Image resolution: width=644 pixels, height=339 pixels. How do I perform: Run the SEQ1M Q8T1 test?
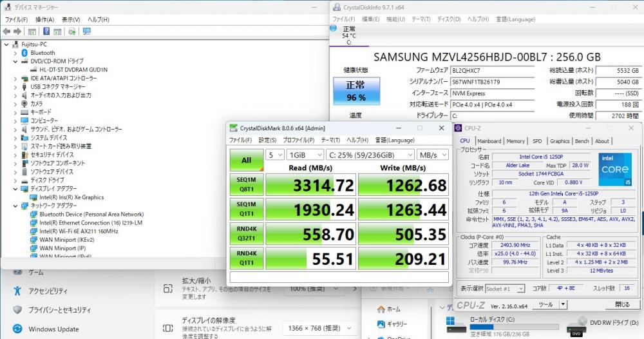247,184
